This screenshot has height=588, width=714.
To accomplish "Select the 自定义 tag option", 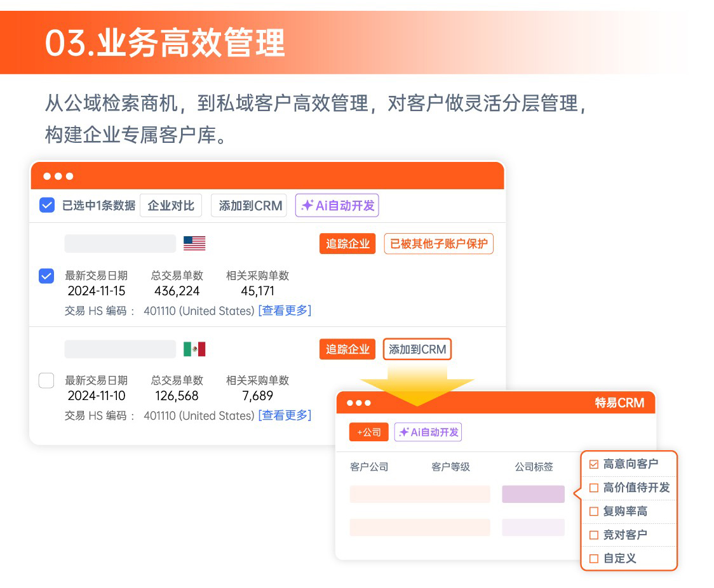I will [x=594, y=559].
